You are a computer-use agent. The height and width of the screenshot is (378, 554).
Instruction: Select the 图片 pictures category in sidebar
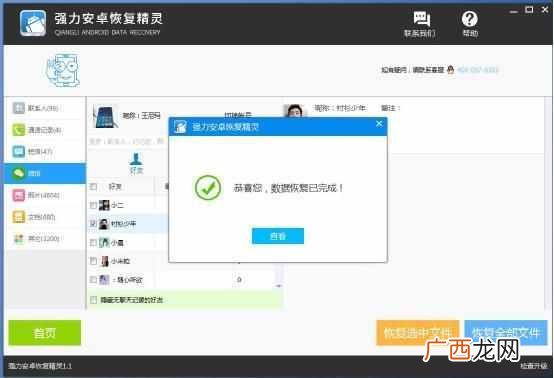(x=45, y=195)
